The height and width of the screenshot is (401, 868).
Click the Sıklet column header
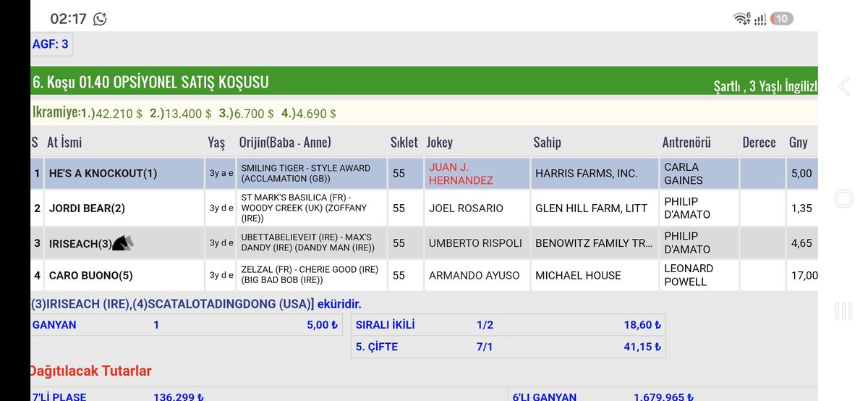click(x=404, y=143)
